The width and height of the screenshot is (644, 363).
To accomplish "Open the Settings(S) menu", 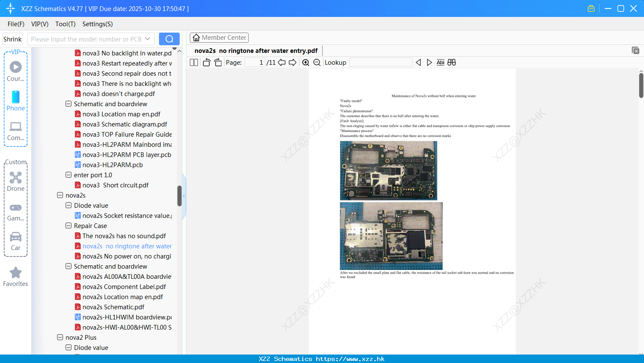I will point(98,24).
